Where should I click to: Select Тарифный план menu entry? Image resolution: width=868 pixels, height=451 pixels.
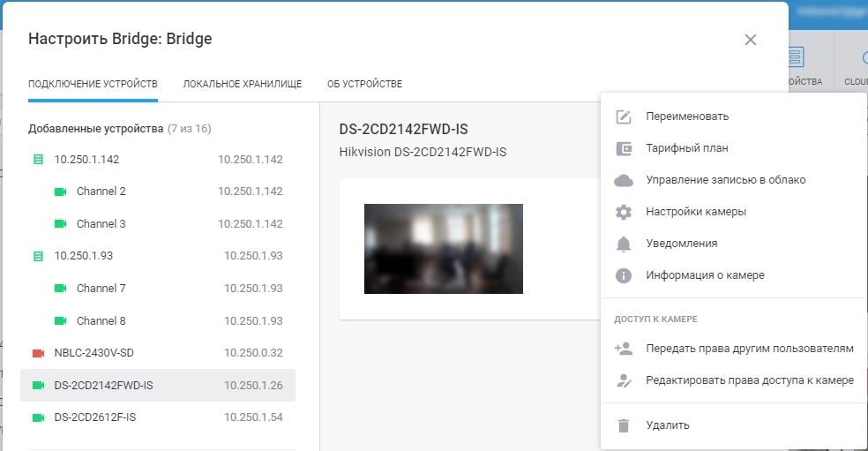[x=734, y=148]
